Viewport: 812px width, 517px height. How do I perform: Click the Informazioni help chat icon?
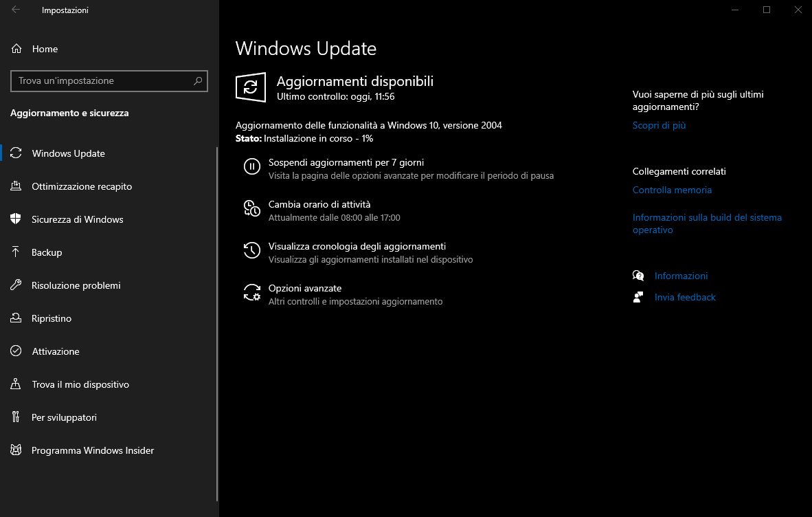638,276
